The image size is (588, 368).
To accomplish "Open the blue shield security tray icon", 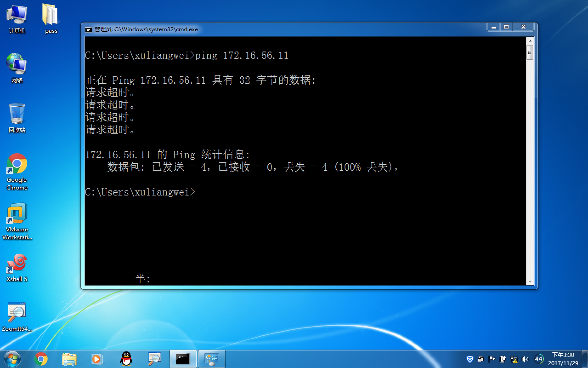I will pos(470,359).
